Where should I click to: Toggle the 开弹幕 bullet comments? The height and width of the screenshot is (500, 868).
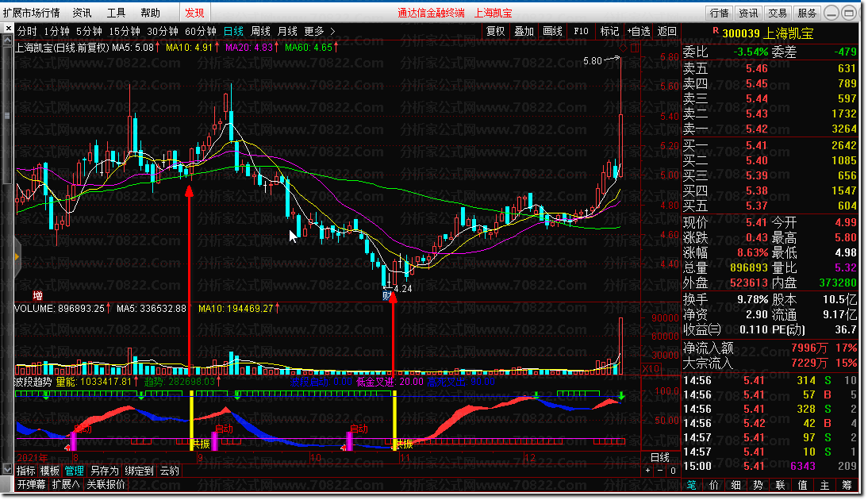click(x=31, y=484)
